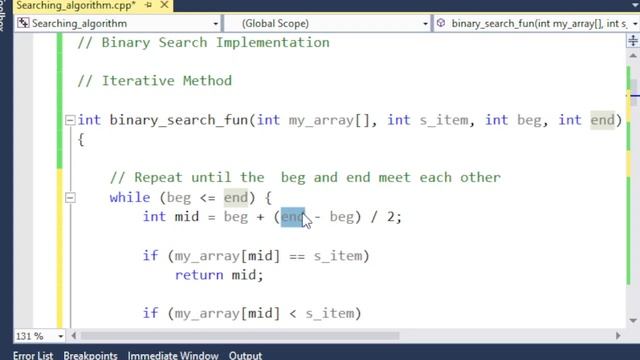640x360 pixels.
Task: Open the Error List tab
Action: pyautogui.click(x=33, y=355)
